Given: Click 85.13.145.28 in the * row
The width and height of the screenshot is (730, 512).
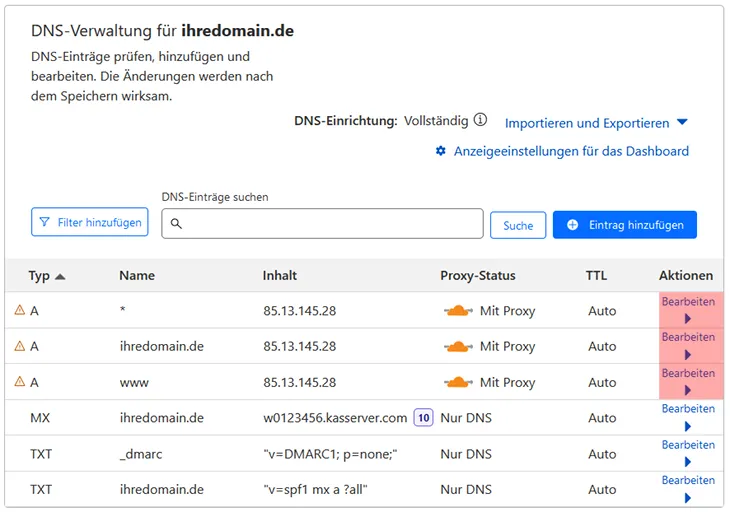Looking at the screenshot, I should (299, 310).
